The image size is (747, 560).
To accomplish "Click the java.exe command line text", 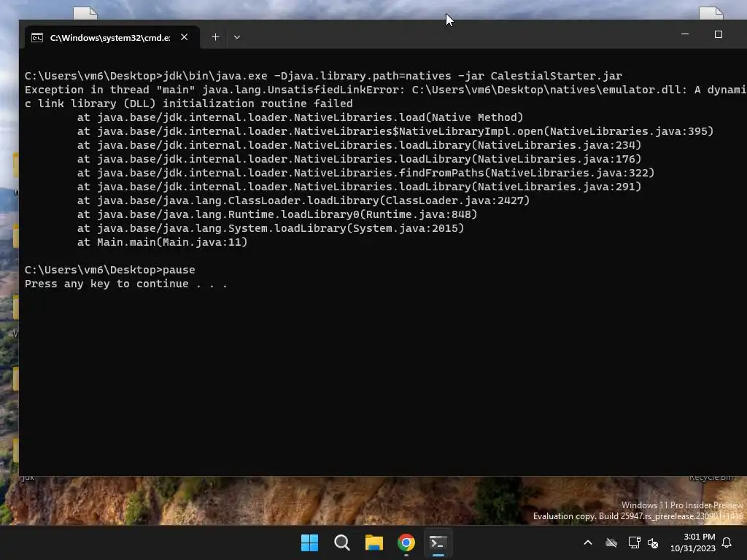I will click(x=323, y=76).
